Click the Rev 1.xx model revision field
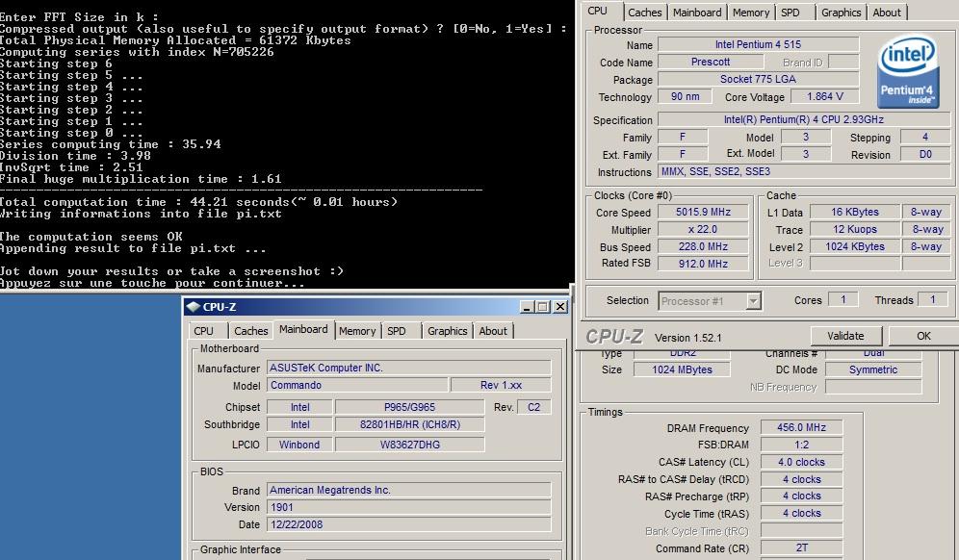 [x=501, y=385]
